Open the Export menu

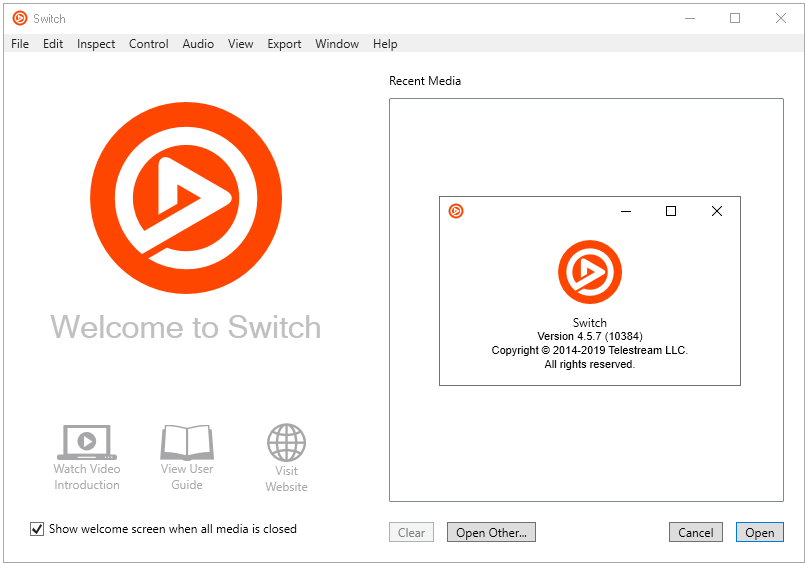click(x=284, y=44)
